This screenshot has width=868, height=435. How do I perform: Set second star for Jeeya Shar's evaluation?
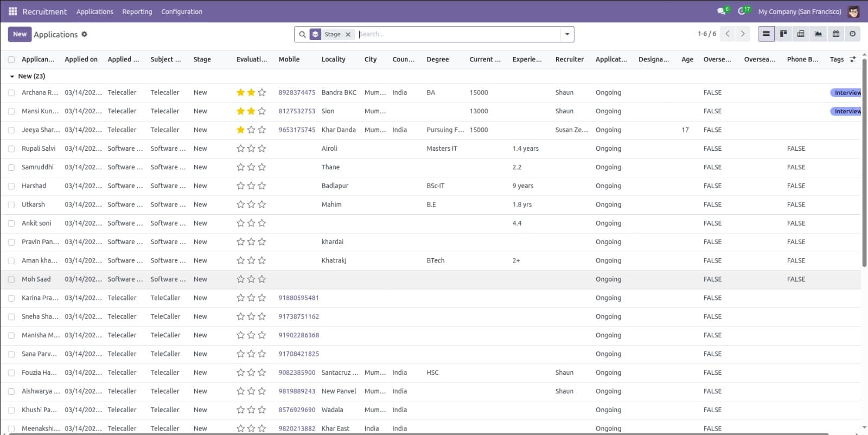click(251, 130)
